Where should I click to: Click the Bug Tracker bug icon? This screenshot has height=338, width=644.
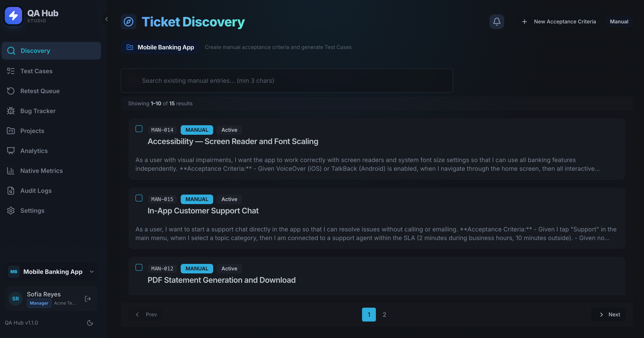(11, 111)
